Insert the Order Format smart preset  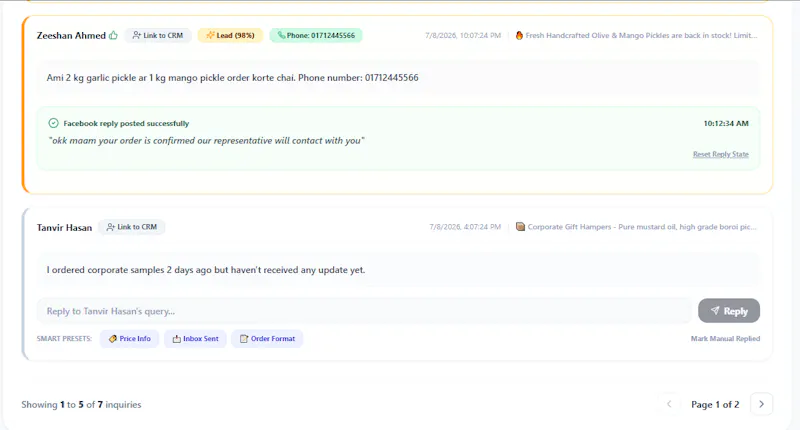267,339
